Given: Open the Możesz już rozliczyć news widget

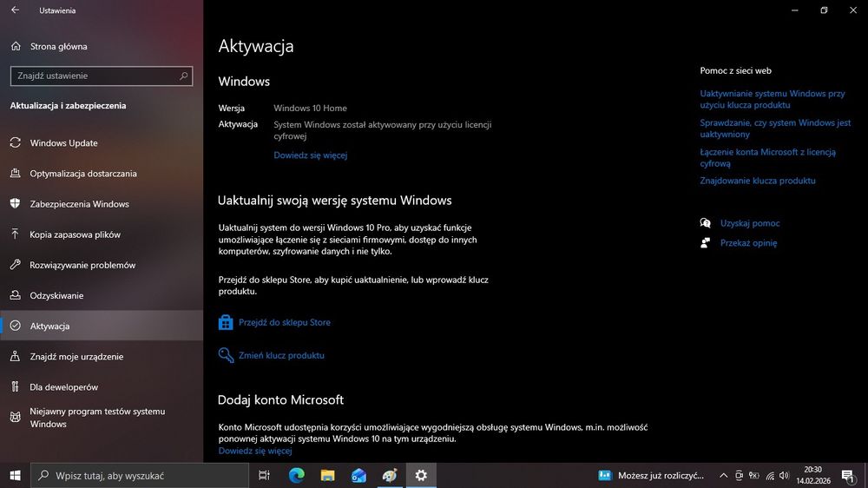Looking at the screenshot, I should 652,475.
